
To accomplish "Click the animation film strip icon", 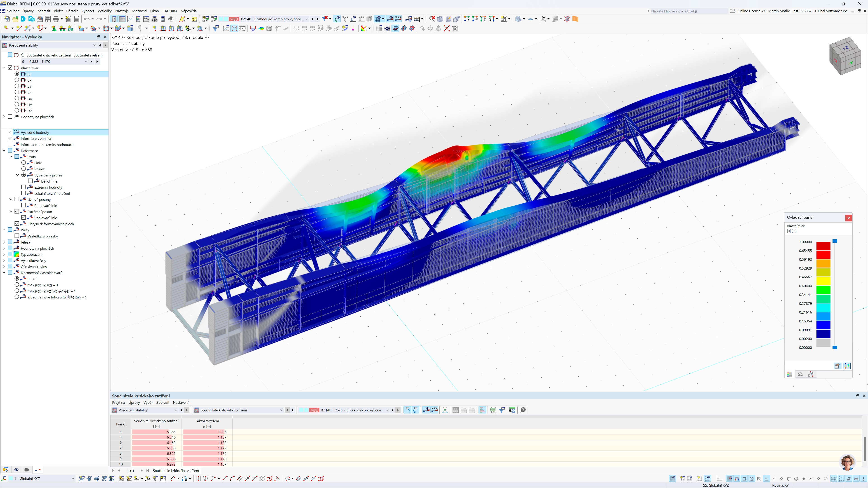I will [243, 29].
